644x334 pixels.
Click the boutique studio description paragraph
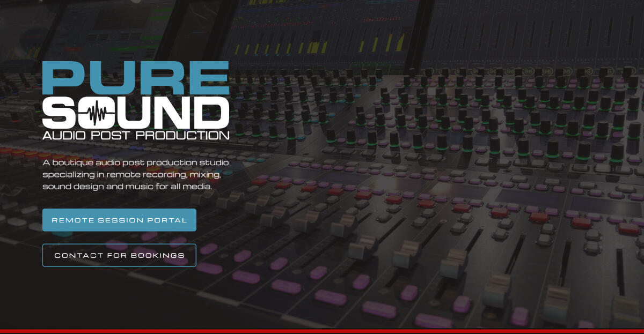coord(135,175)
